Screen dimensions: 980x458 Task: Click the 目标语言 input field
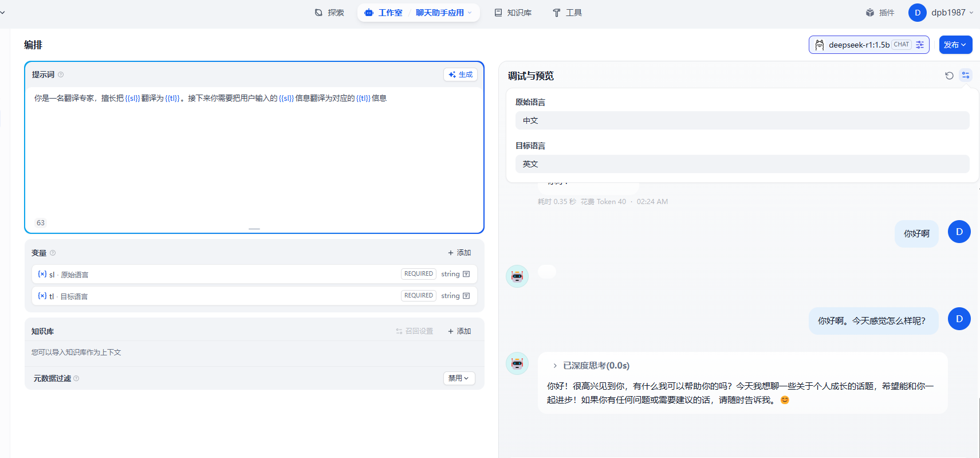(x=742, y=164)
